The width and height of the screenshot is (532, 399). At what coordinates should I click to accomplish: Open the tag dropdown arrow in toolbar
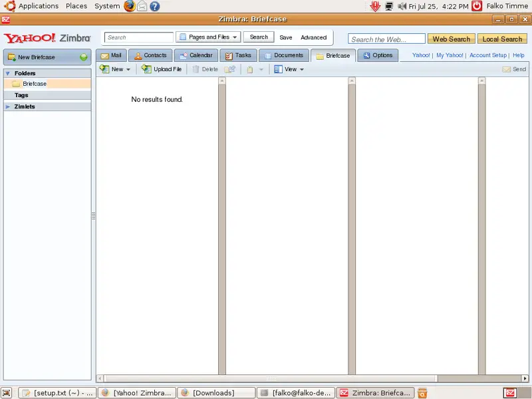click(261, 70)
